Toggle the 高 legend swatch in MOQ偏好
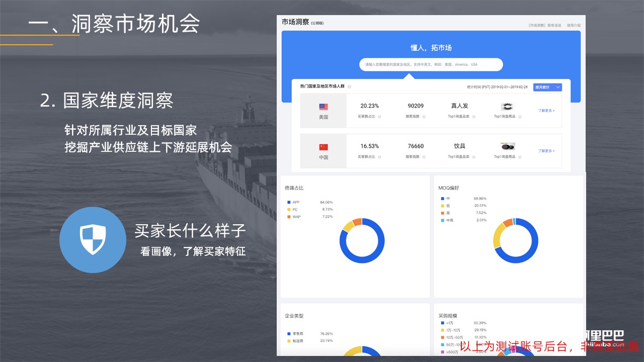The width and height of the screenshot is (644, 362). pyautogui.click(x=442, y=213)
